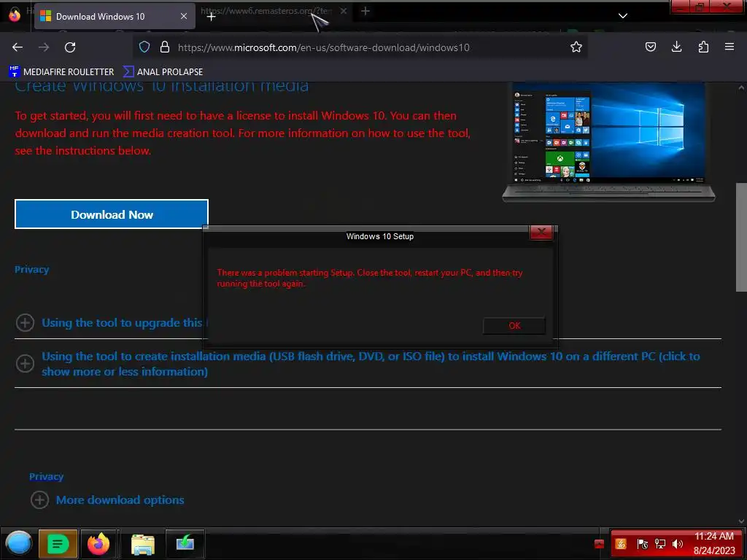The image size is (747, 560).
Task: Click the forward navigation arrow
Action: 44,47
